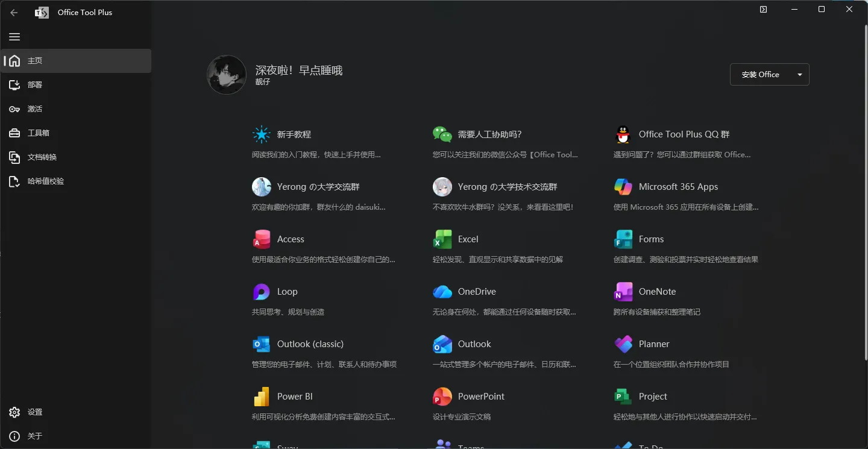Viewport: 868px width, 449px height.
Task: Click the Excel title text
Action: coord(468,239)
